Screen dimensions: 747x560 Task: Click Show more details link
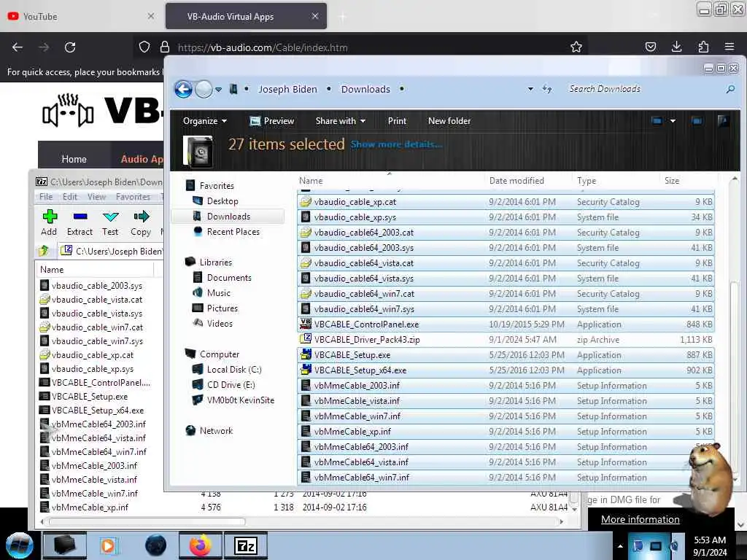(396, 144)
